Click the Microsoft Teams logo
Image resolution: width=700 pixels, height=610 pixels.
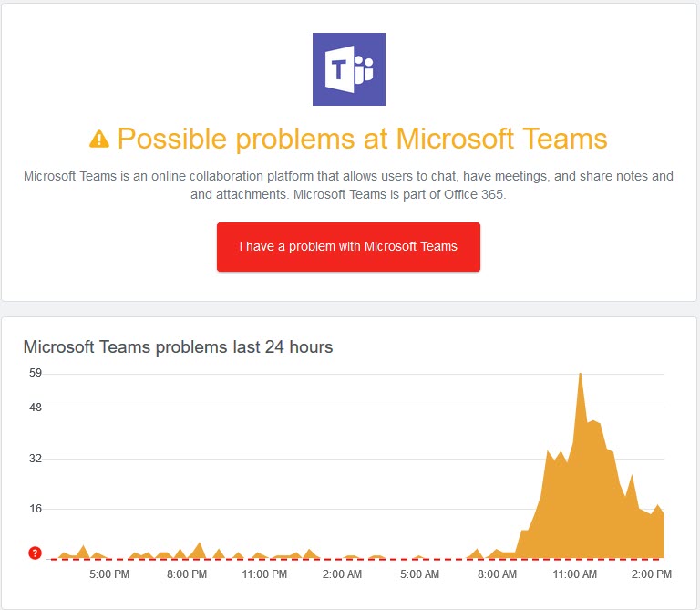click(x=349, y=69)
